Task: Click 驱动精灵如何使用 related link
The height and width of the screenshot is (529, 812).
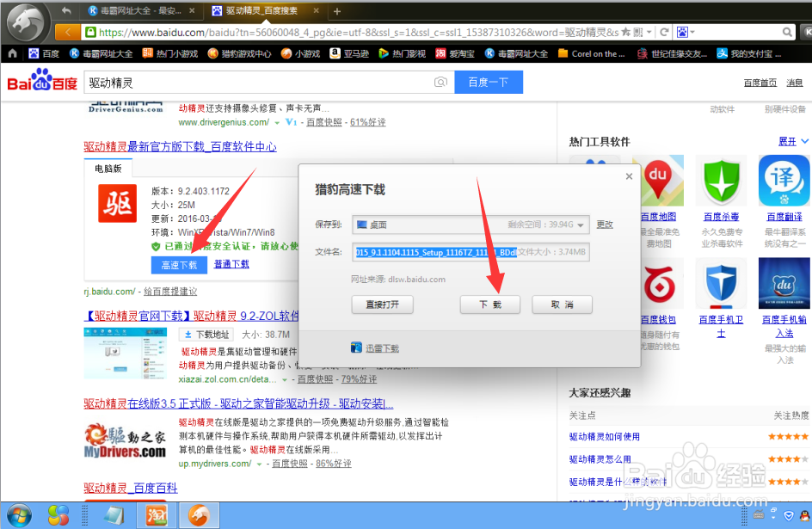Action: coord(605,437)
